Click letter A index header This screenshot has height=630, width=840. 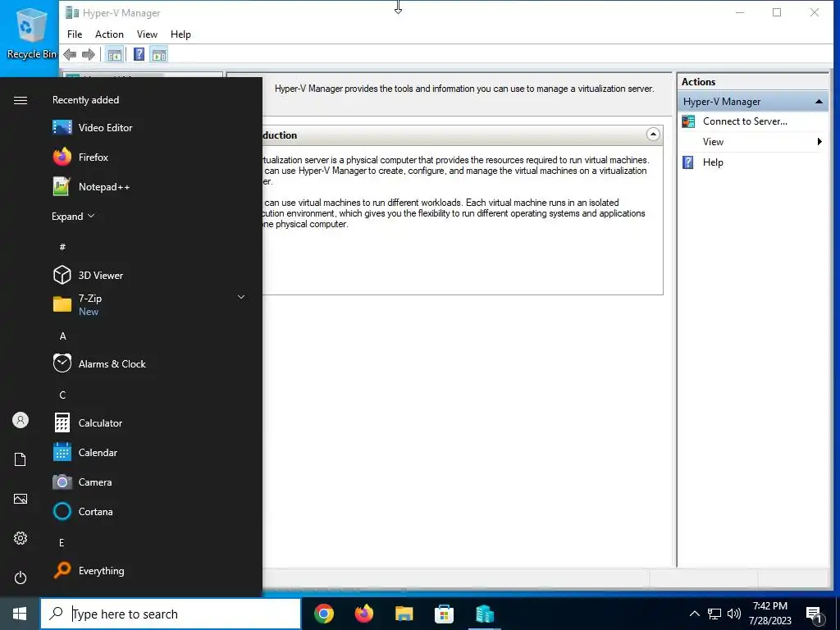click(62, 336)
